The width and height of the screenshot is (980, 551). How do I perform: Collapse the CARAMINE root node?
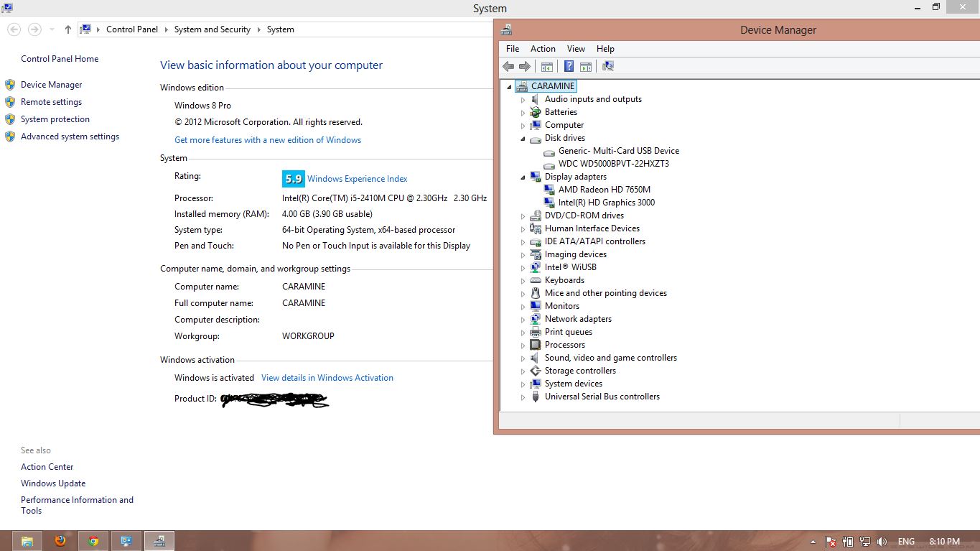510,87
